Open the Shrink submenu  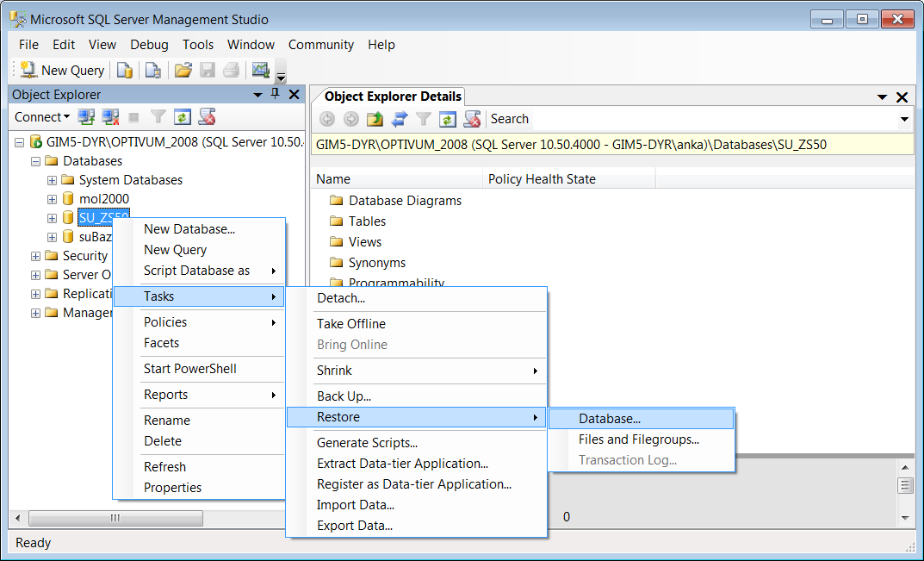tap(417, 371)
